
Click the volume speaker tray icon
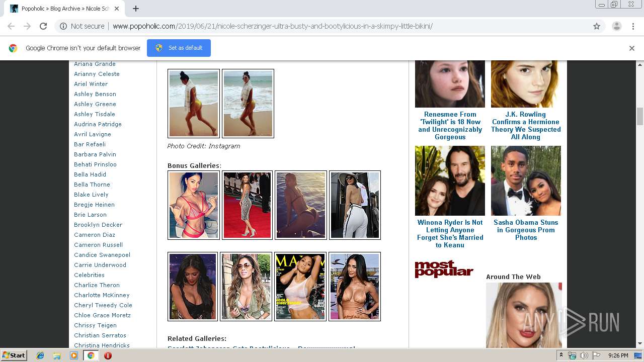pos(584,355)
